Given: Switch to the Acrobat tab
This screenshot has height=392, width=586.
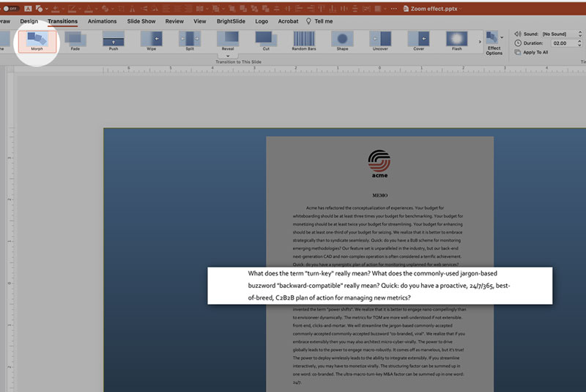Looking at the screenshot, I should pos(288,21).
